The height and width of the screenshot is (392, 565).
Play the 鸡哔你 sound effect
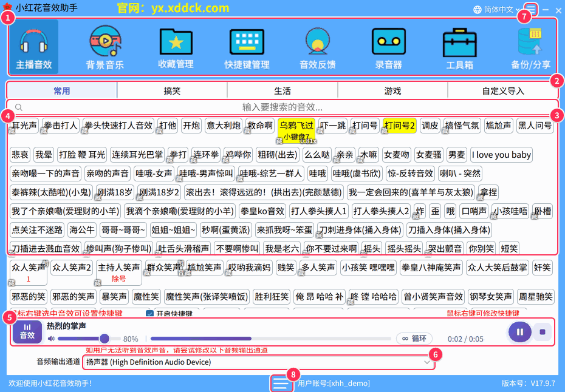click(238, 155)
